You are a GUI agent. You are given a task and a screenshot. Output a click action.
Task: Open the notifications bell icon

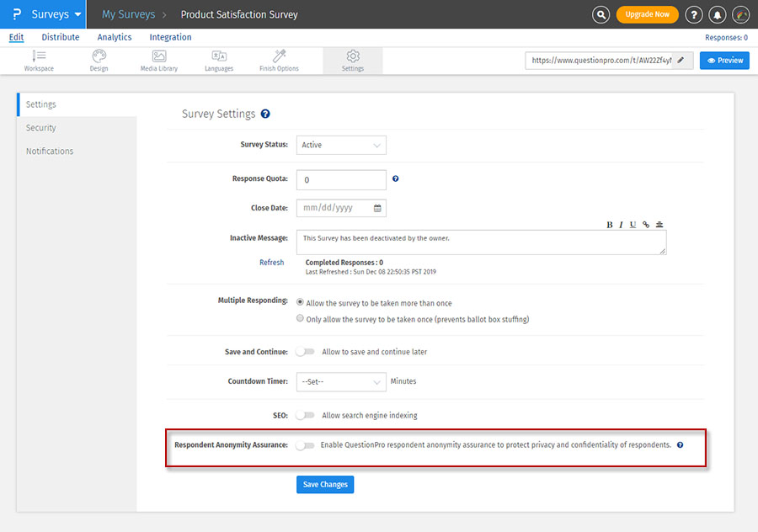pyautogui.click(x=718, y=14)
